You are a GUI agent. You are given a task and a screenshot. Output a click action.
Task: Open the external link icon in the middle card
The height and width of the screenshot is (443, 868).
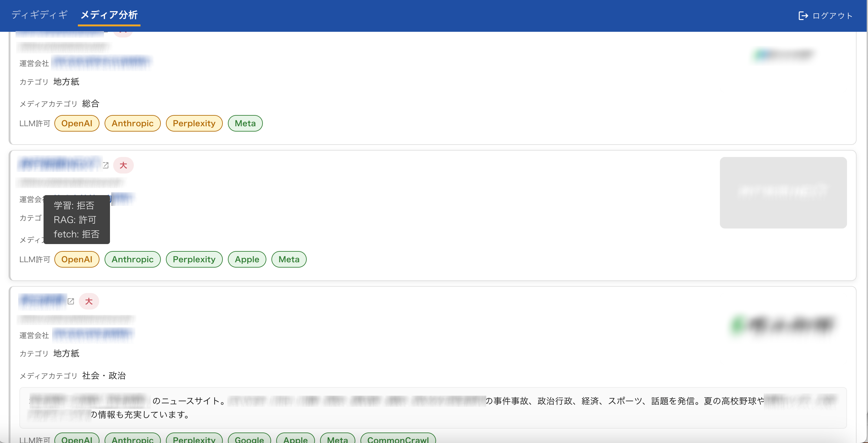pyautogui.click(x=106, y=165)
